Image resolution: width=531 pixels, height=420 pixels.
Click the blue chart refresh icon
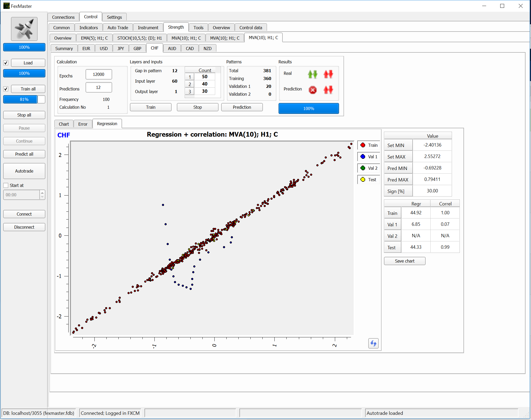373,343
